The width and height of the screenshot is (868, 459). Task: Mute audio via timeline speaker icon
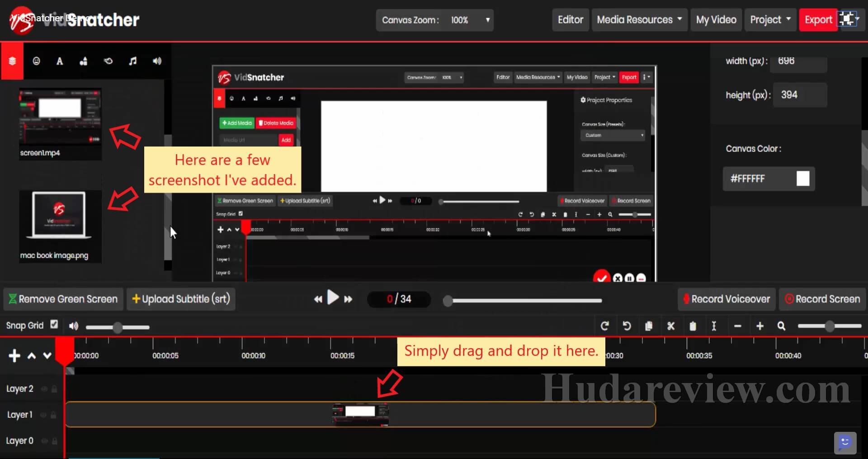[x=73, y=326]
